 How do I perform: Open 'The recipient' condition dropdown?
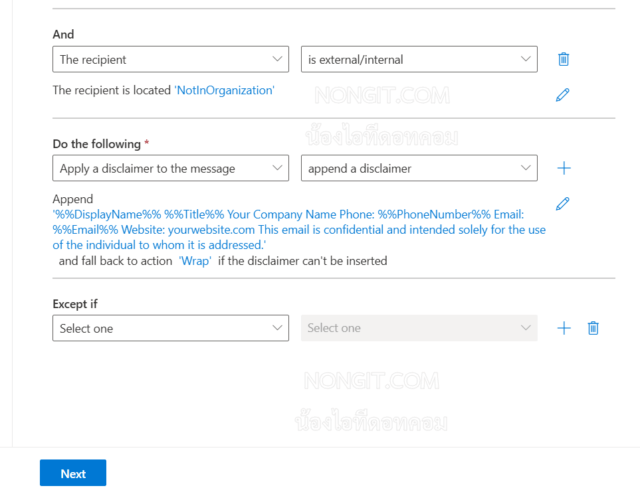(x=171, y=59)
